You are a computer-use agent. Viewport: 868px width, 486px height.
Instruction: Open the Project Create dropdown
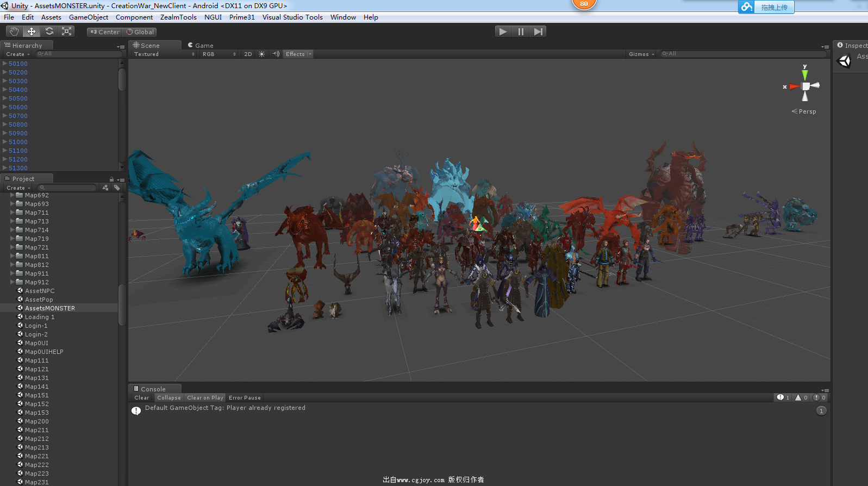coord(18,188)
